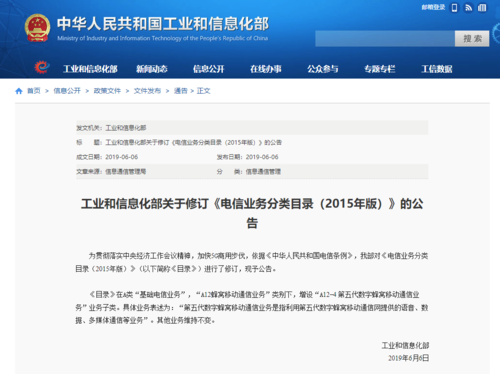Click the date 2019年6月6日 at bottom

point(408,358)
